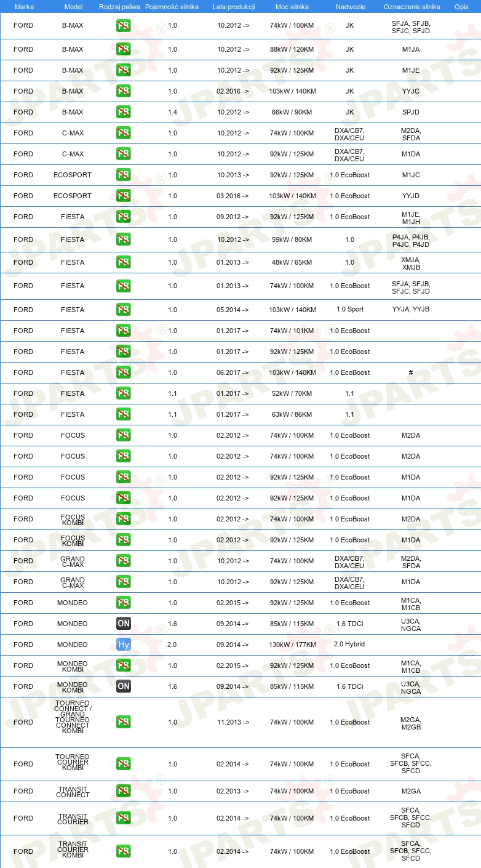
Task: Click the 'YYJA, YYJB' engine codes cell
Action: [x=411, y=310]
